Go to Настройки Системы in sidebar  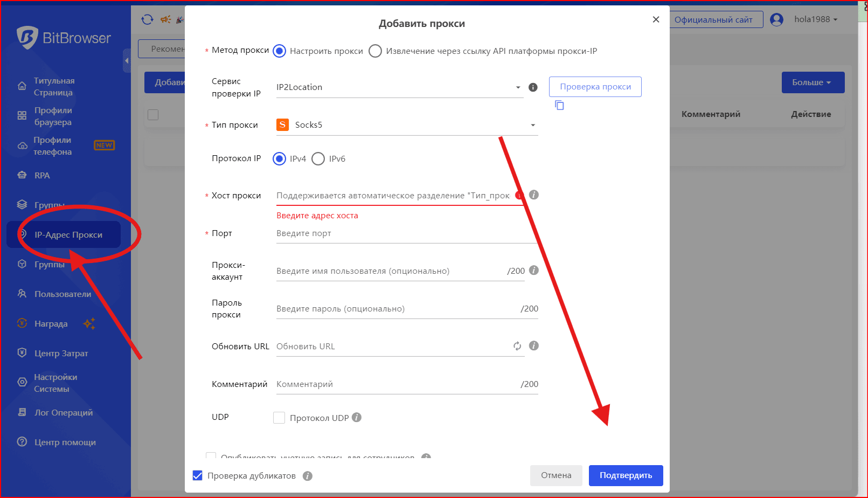(x=55, y=383)
